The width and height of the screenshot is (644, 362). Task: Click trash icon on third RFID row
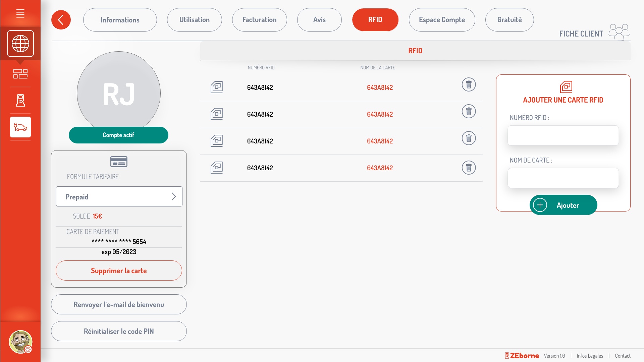(x=469, y=138)
